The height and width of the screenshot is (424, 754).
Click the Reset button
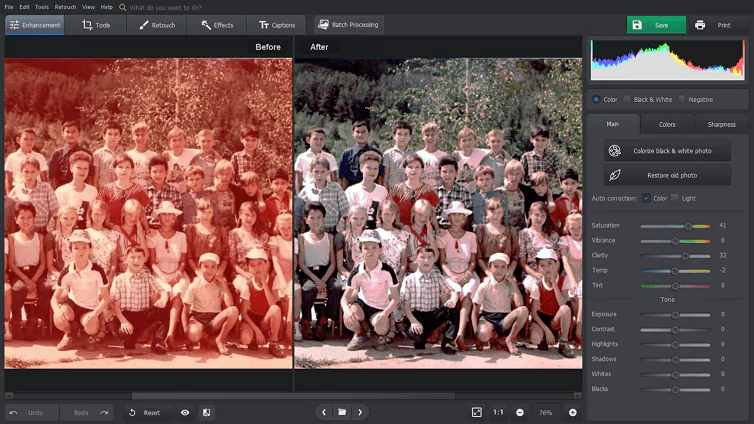pyautogui.click(x=145, y=412)
